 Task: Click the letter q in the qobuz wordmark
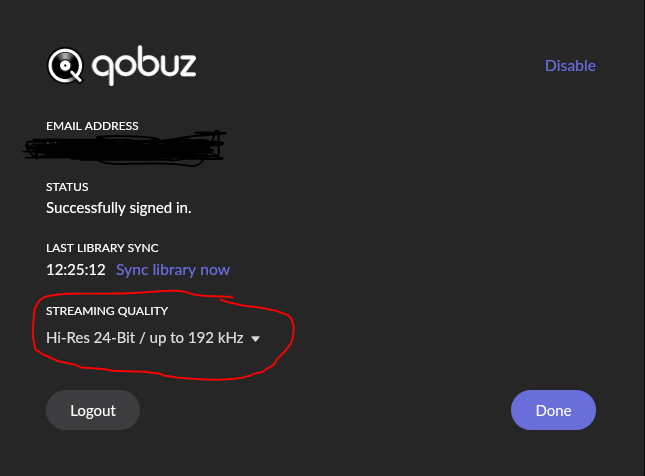click(102, 69)
